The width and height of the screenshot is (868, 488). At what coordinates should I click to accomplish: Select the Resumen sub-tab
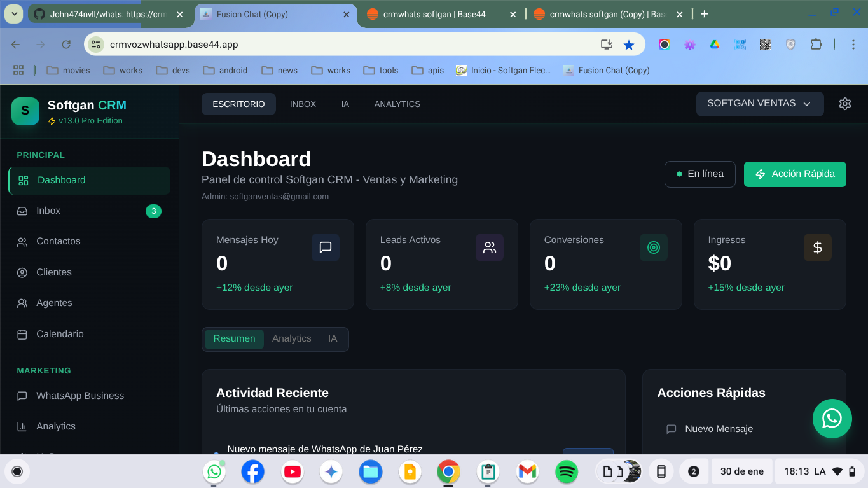click(x=234, y=338)
